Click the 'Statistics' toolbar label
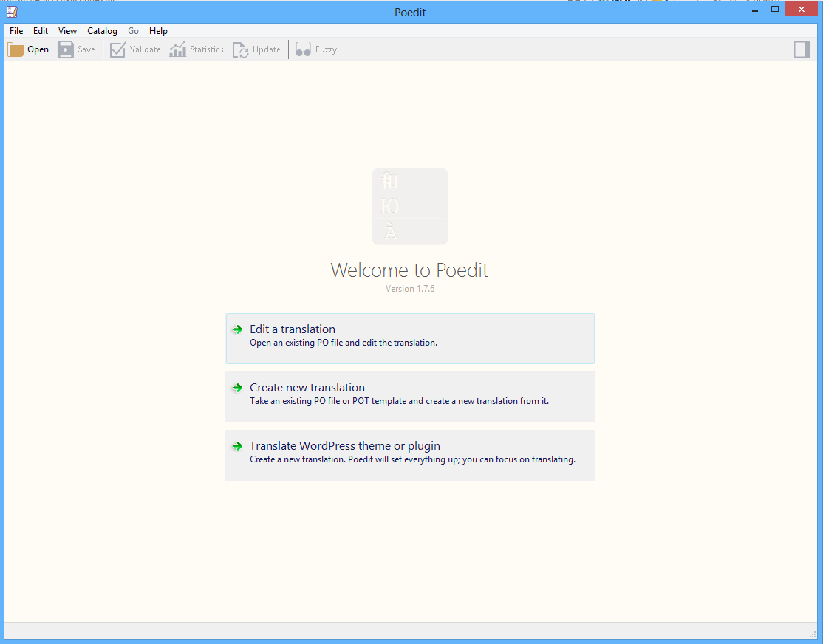 tap(207, 49)
